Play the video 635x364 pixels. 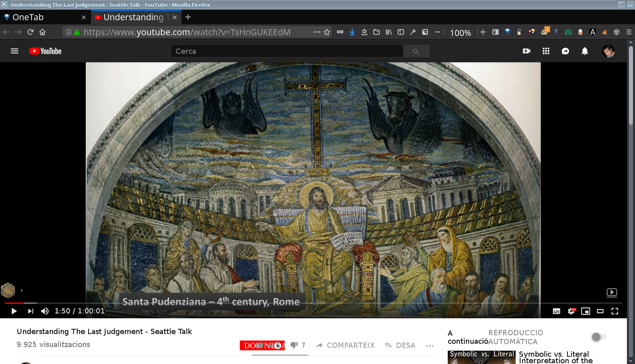[x=14, y=311]
